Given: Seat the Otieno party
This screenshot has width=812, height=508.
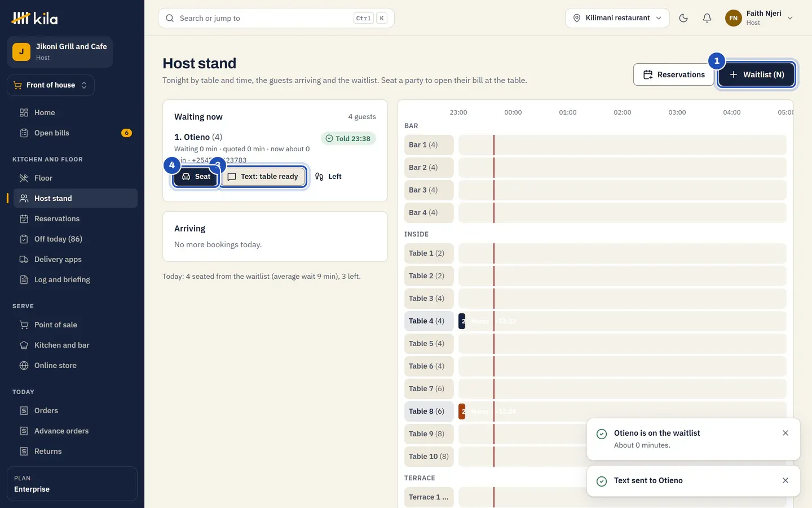Looking at the screenshot, I should (x=196, y=177).
